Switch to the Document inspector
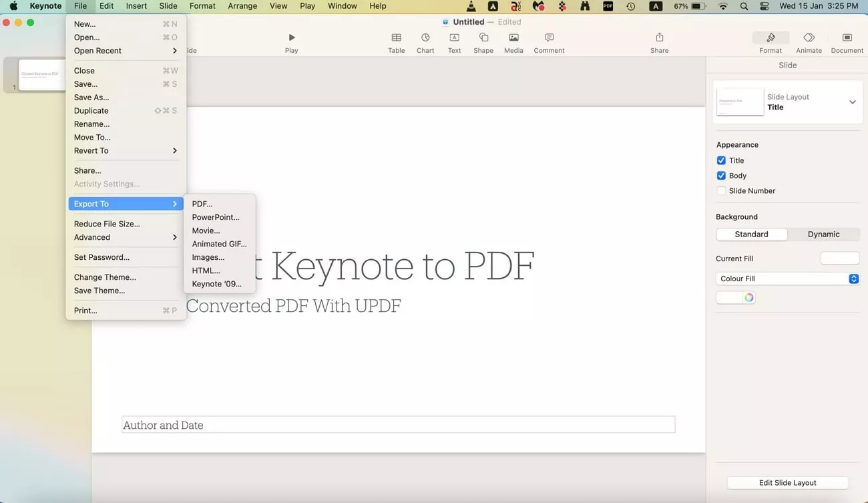The image size is (868, 503). pos(847,40)
